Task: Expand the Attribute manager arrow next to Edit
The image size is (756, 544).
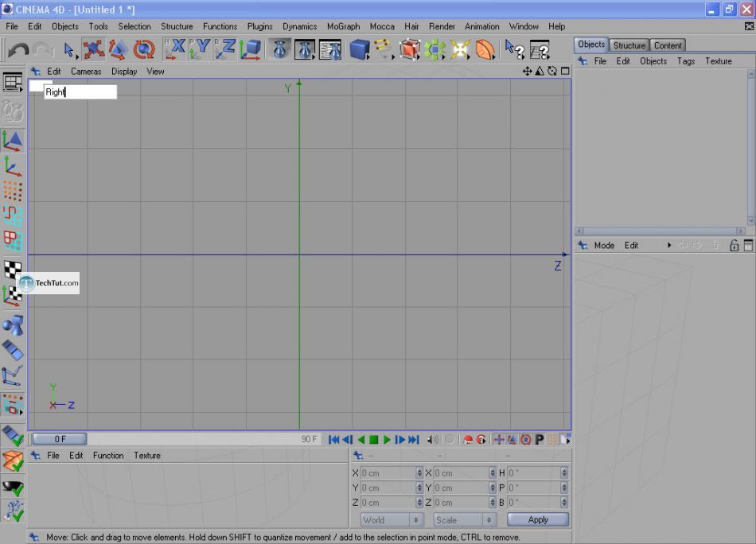Action: tap(669, 245)
